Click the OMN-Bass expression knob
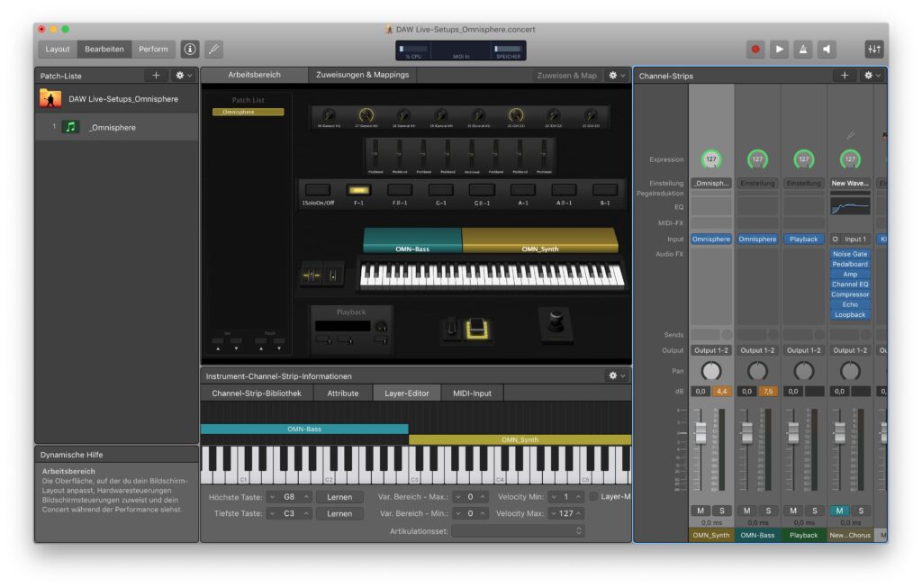Screen dimensions: 922x588 pos(757,159)
